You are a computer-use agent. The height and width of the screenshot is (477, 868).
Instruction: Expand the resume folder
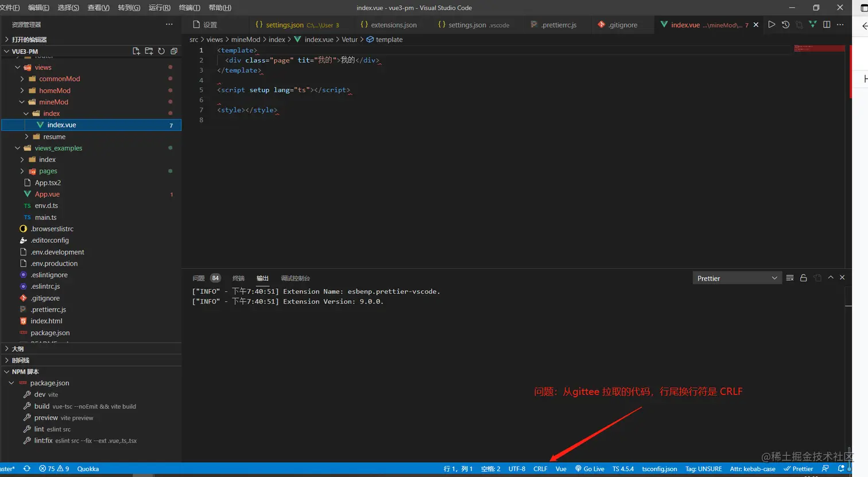click(54, 137)
